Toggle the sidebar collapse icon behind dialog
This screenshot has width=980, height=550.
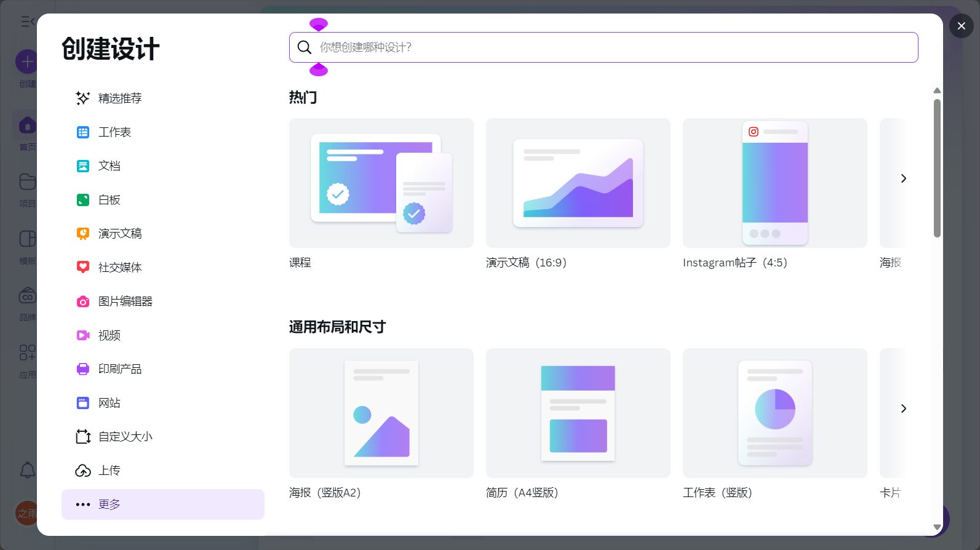pyautogui.click(x=27, y=22)
